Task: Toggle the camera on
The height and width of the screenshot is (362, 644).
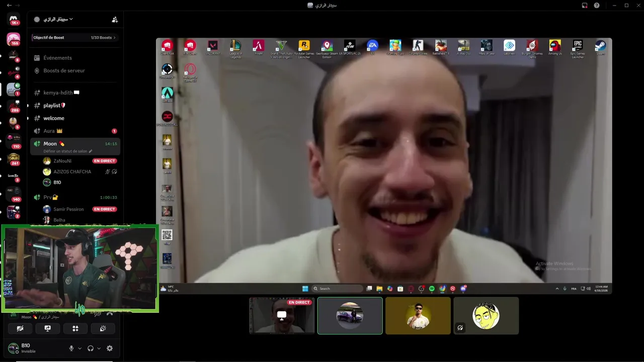Action: coord(20,328)
